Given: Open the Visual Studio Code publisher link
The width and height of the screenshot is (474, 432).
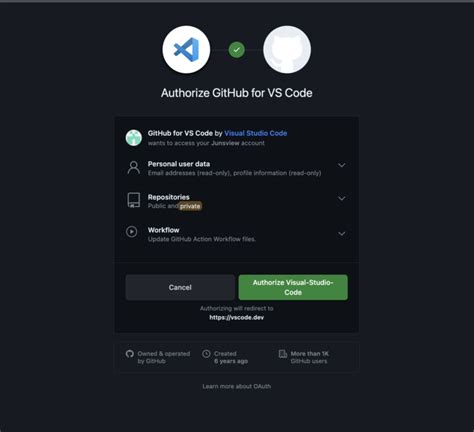Looking at the screenshot, I should pyautogui.click(x=256, y=133).
